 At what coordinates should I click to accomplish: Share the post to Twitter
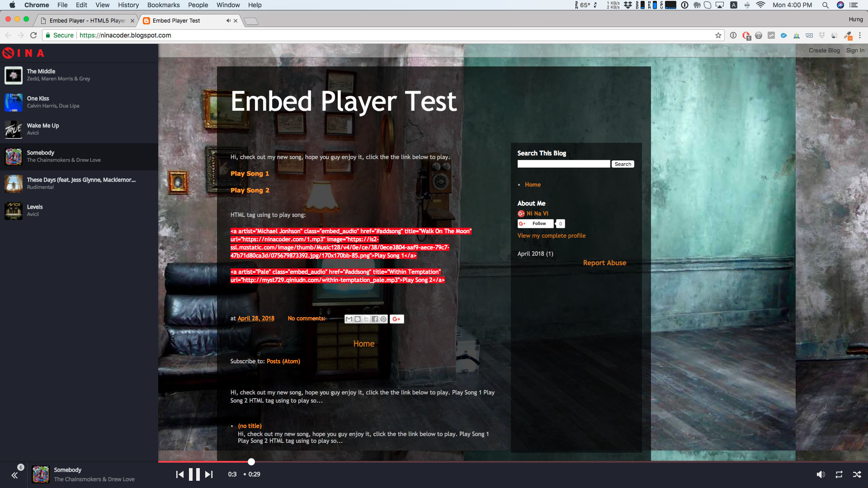[x=366, y=319]
